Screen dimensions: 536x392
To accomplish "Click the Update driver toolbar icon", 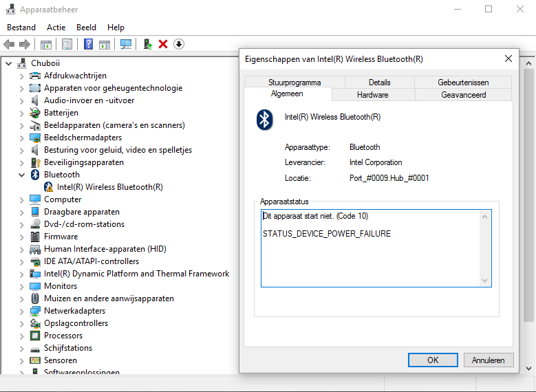I will pos(148,44).
